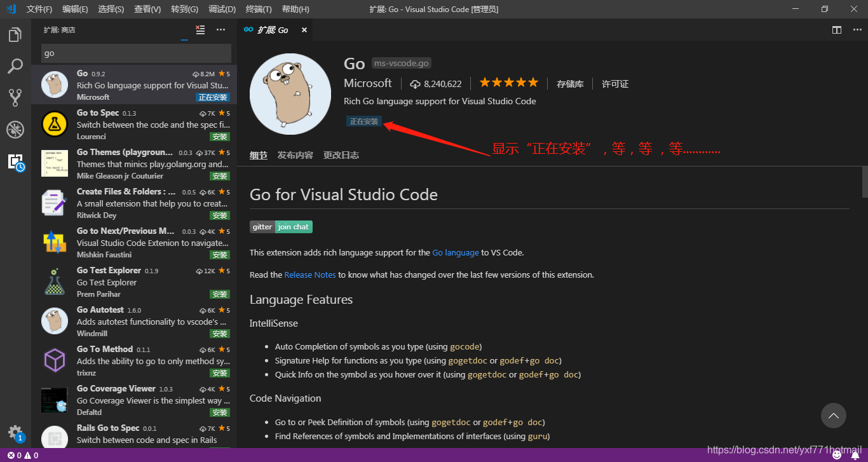Install the Go Themes extension
The height and width of the screenshot is (462, 868).
pyautogui.click(x=220, y=176)
